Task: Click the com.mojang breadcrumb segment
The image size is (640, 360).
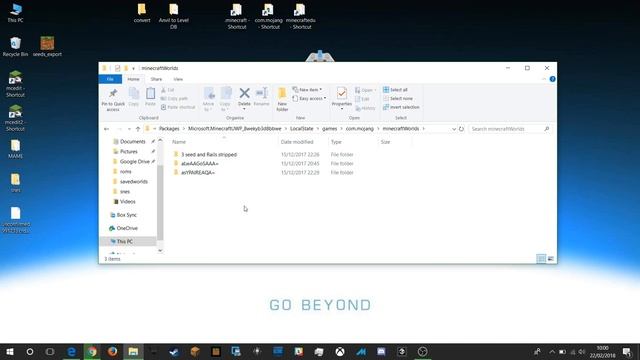Action: click(x=360, y=129)
